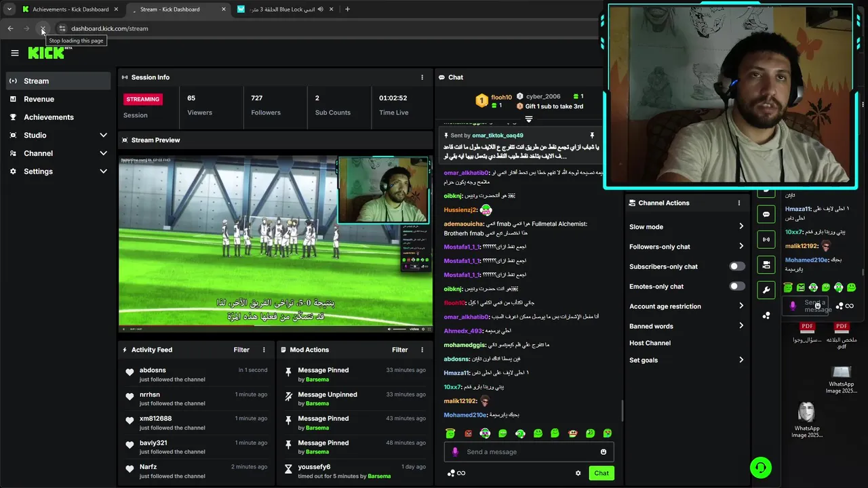The height and width of the screenshot is (488, 868).
Task: Open Set goals options
Action: coord(686,360)
